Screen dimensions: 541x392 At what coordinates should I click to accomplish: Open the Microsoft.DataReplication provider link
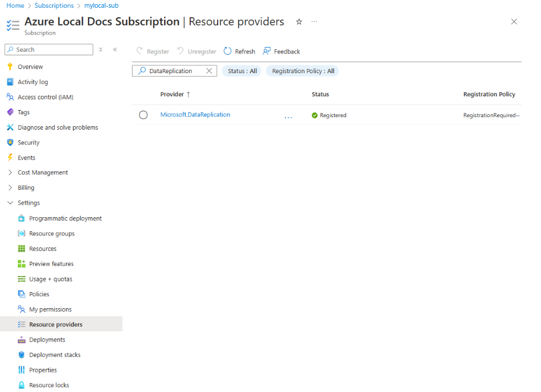point(195,115)
